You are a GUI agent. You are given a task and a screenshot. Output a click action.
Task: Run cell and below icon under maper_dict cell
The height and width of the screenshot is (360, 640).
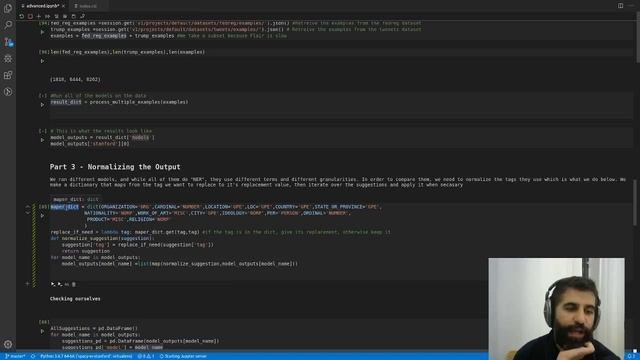[53, 284]
